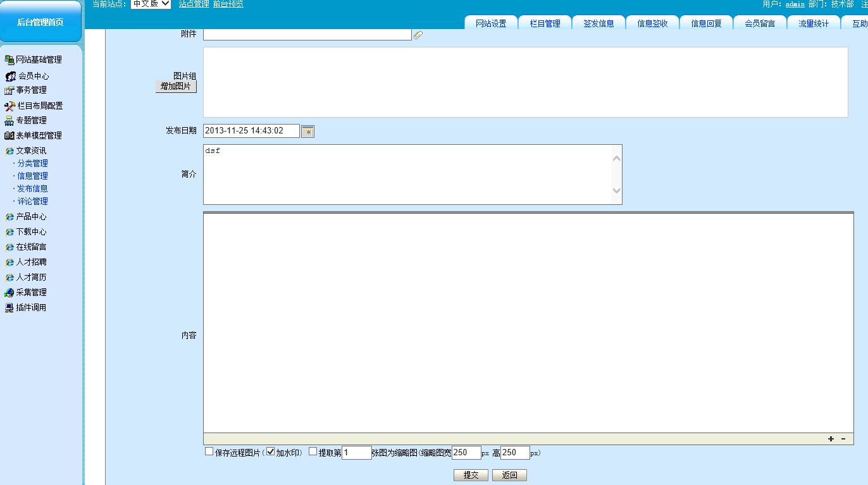
Task: Open 插件调用 in the sidebar
Action: (31, 308)
